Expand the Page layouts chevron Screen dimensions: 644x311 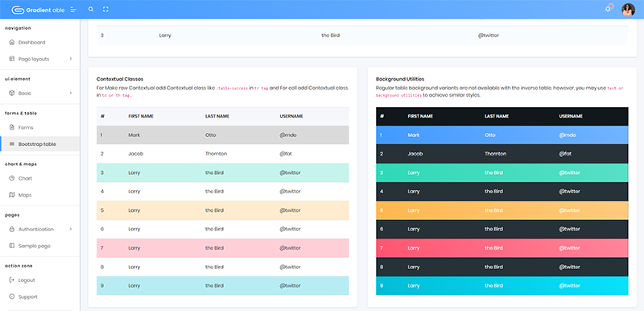click(x=71, y=59)
